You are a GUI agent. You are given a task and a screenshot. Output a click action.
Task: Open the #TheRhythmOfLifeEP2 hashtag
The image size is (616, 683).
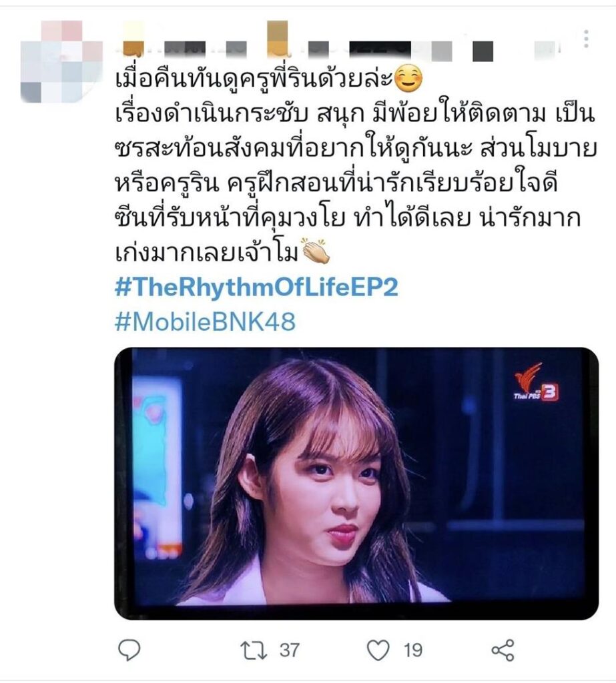pos(256,287)
